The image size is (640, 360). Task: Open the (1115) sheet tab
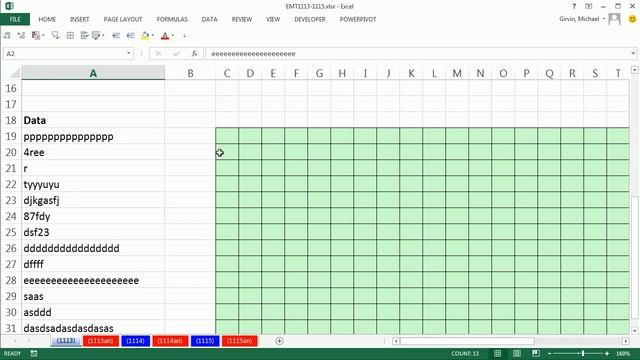click(x=205, y=341)
